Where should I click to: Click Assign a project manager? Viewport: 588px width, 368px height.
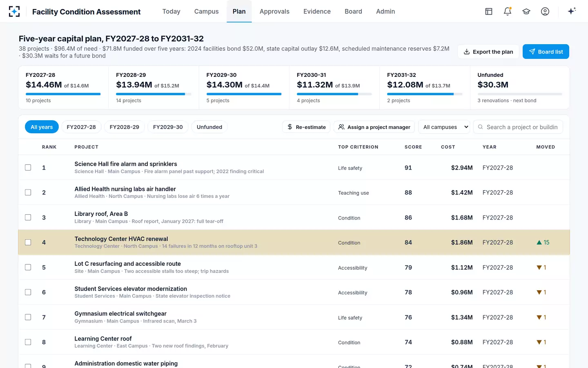[374, 127]
